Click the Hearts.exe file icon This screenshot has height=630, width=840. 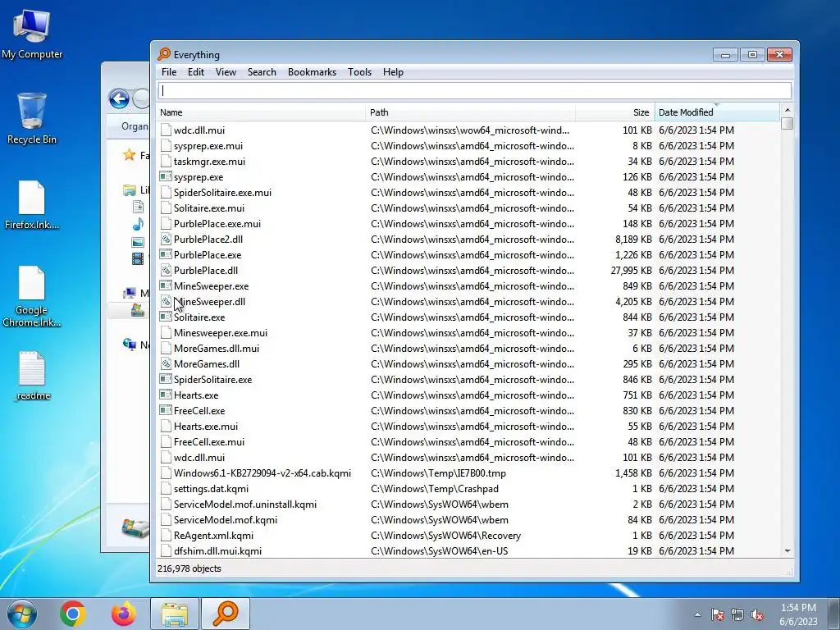[x=166, y=395]
